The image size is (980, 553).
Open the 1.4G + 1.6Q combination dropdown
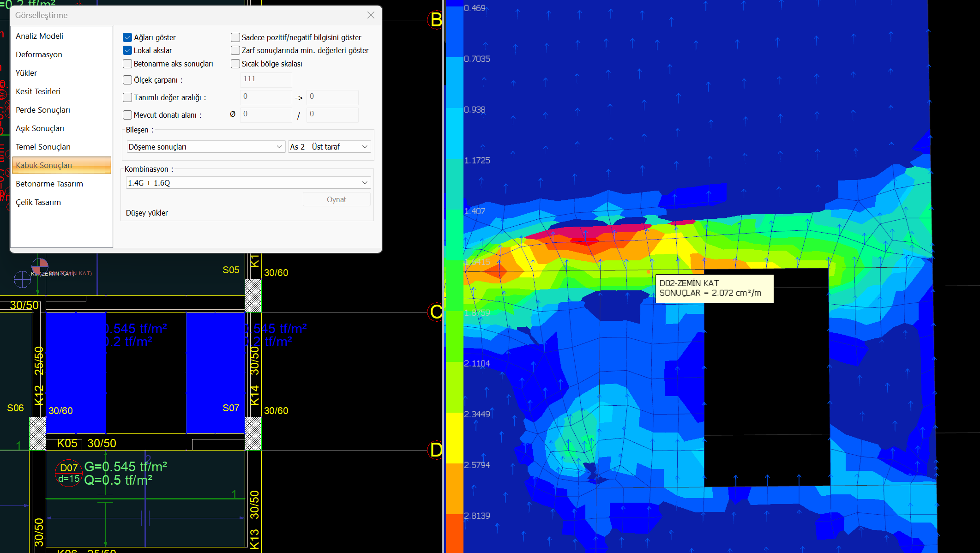point(247,183)
